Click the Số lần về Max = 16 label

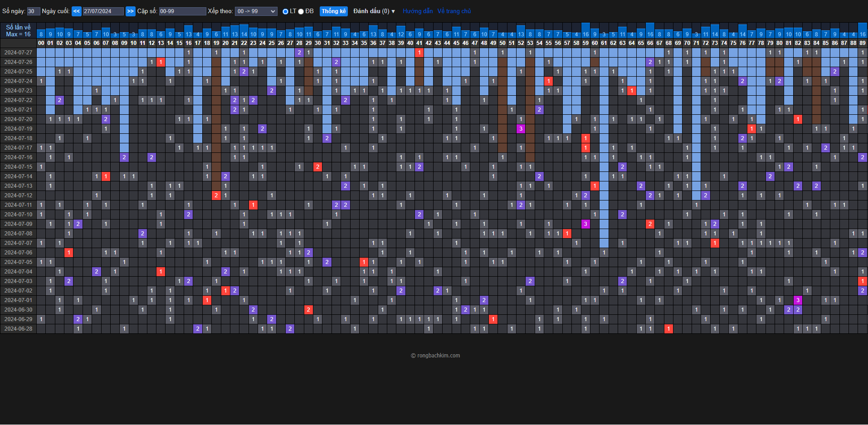[x=19, y=31]
